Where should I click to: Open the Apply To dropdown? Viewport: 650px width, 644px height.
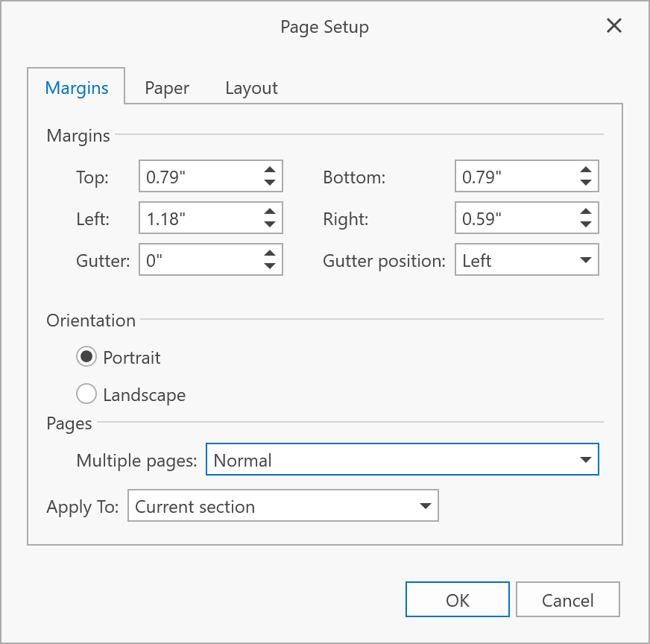click(425, 506)
